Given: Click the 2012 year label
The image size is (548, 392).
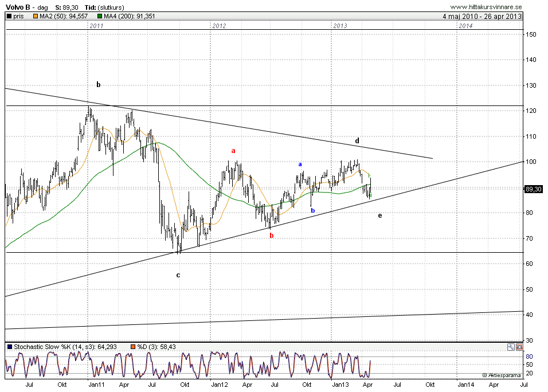Looking at the screenshot, I should tap(219, 26).
